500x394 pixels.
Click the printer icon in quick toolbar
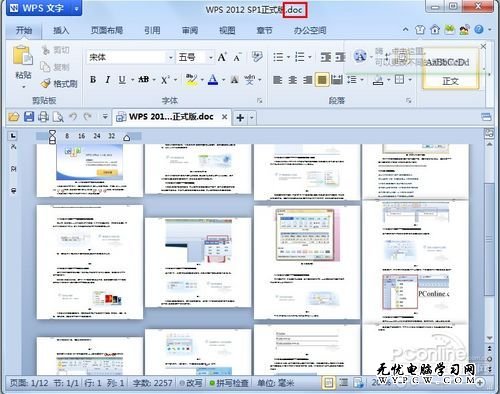coord(43,117)
